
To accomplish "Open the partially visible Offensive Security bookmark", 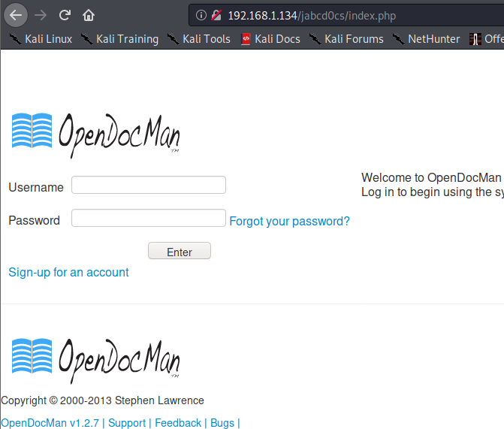I will click(x=486, y=39).
